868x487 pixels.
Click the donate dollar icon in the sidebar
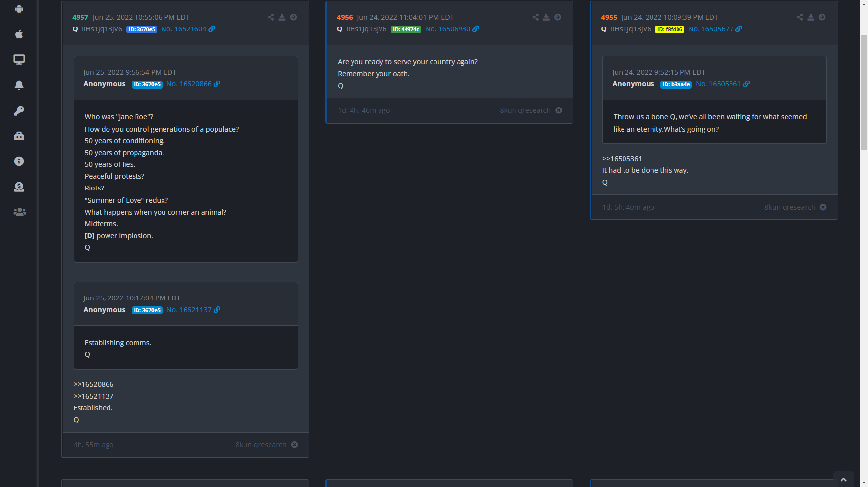19,187
